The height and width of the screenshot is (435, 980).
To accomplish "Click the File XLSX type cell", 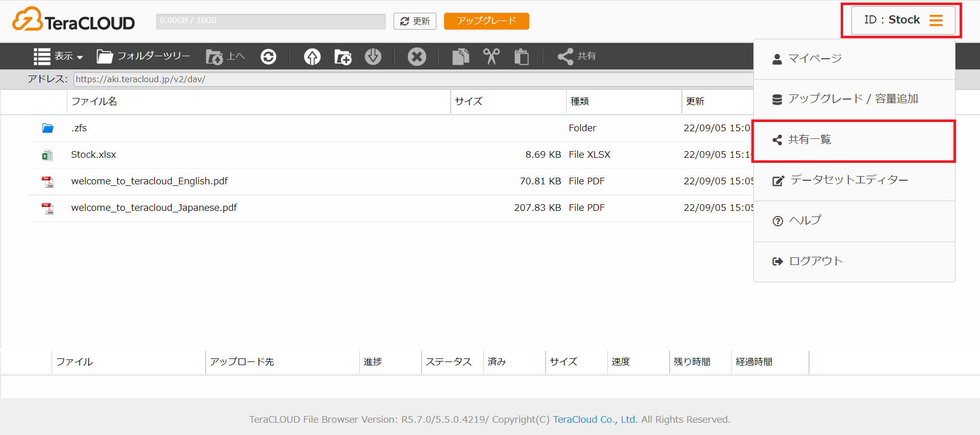I will pyautogui.click(x=590, y=155).
